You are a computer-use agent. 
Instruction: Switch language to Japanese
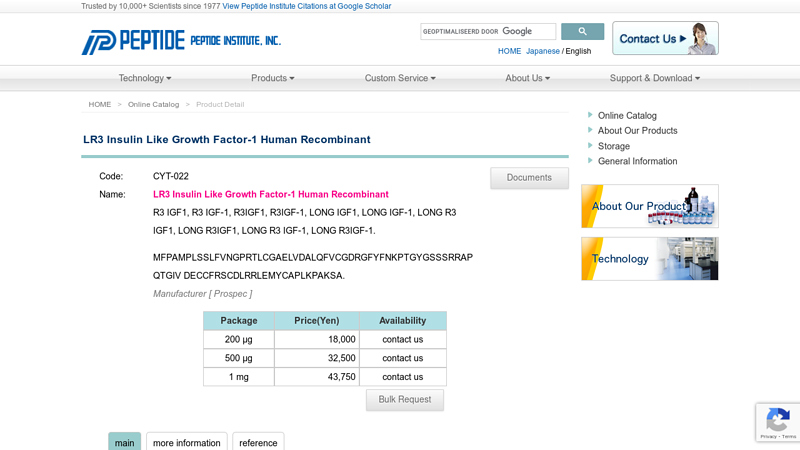[543, 51]
